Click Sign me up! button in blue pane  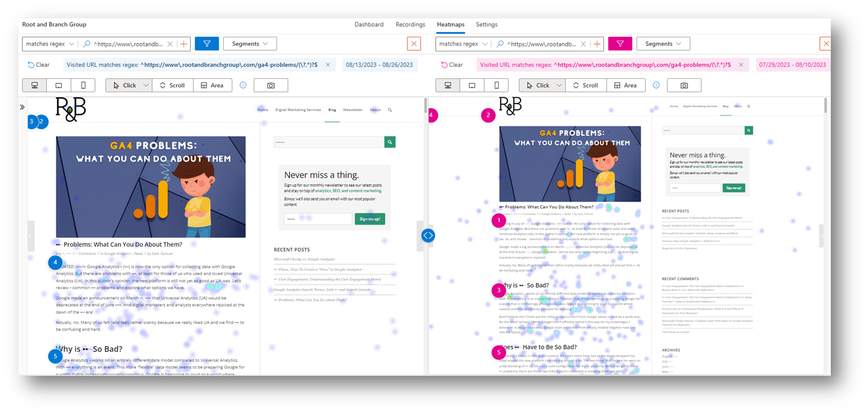pos(370,219)
